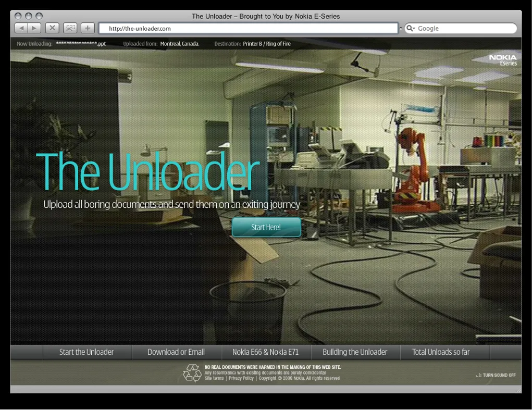Click the address bar with the-unloader.com

(x=249, y=28)
